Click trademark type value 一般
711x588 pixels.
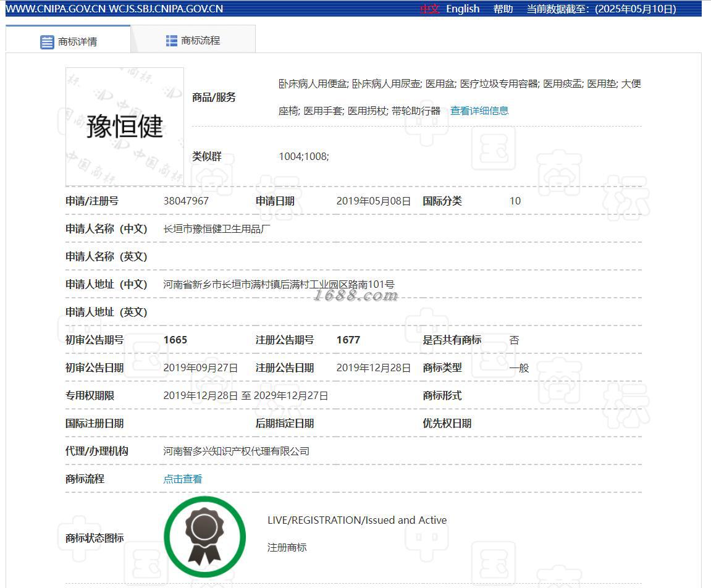519,367
